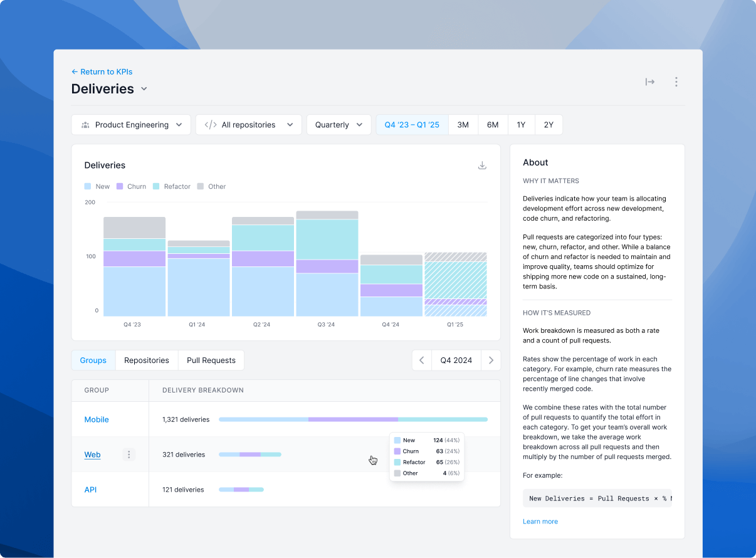Open the Quarterly interval dropdown
Viewport: 756px width, 558px height.
point(339,125)
